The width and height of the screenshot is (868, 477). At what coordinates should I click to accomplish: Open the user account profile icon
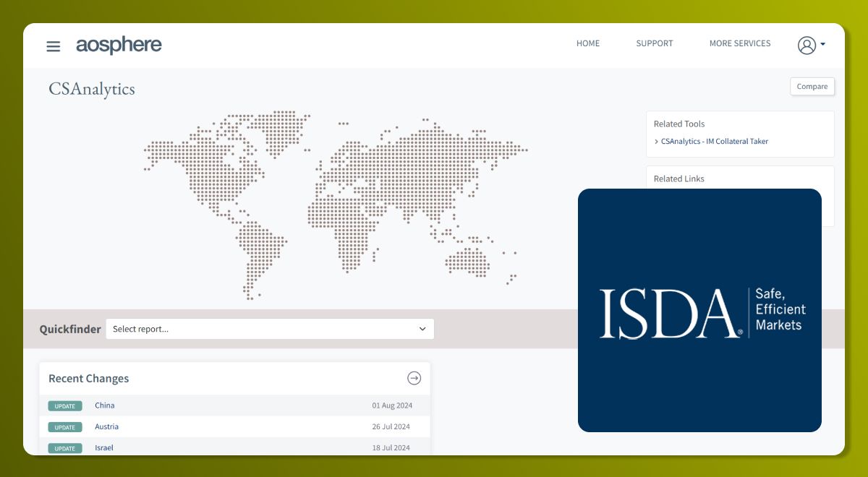click(x=806, y=45)
